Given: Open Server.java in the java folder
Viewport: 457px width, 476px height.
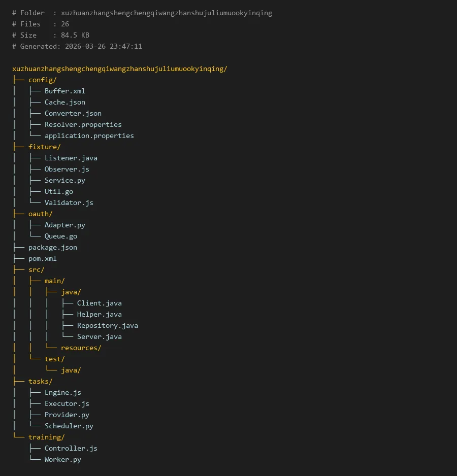Looking at the screenshot, I should [x=99, y=336].
